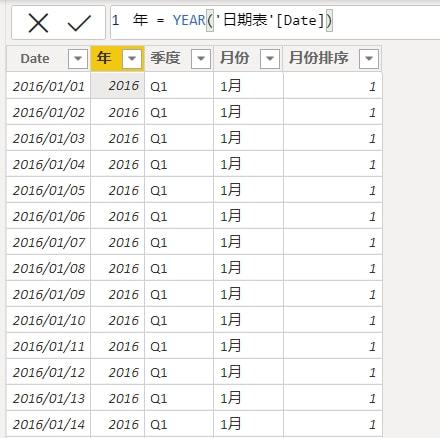
Task: Select the 月份 column header
Action: [x=234, y=58]
